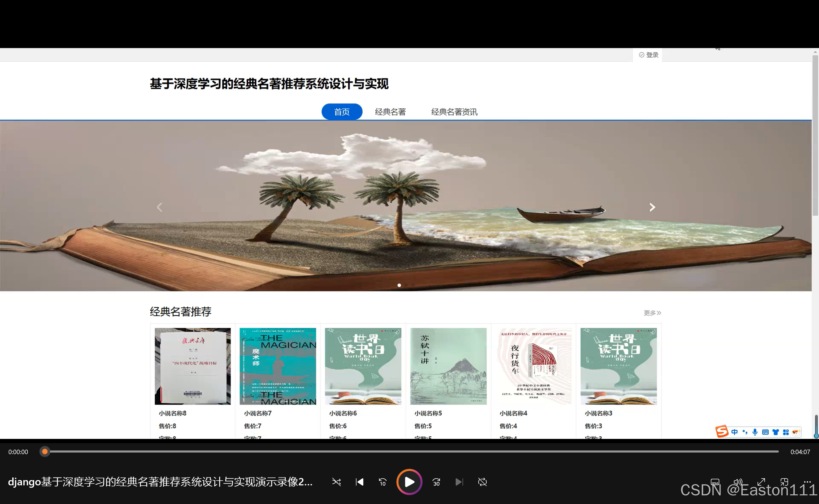Start Sogou voice input microphone
Screen dimensions: 819x504
coord(755,432)
